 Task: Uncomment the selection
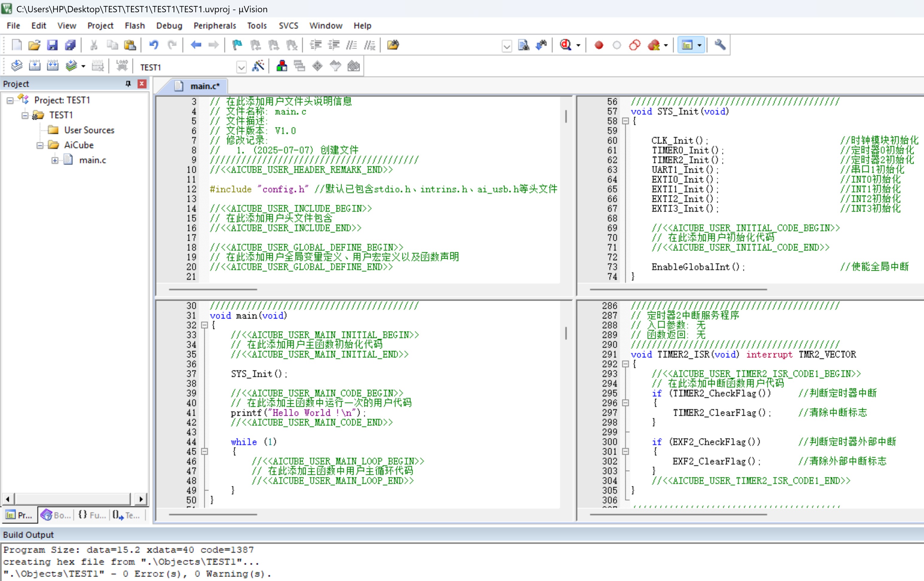[370, 45]
